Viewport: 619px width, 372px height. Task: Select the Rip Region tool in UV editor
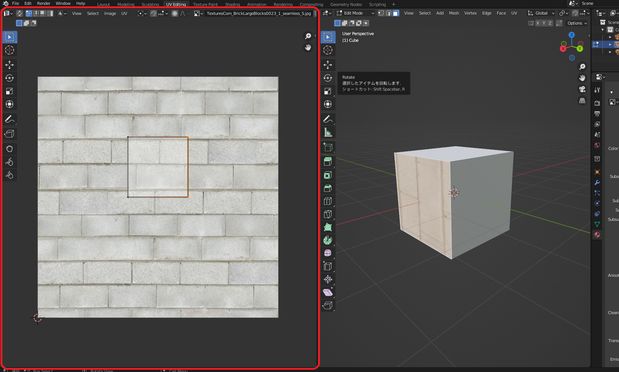(x=9, y=134)
